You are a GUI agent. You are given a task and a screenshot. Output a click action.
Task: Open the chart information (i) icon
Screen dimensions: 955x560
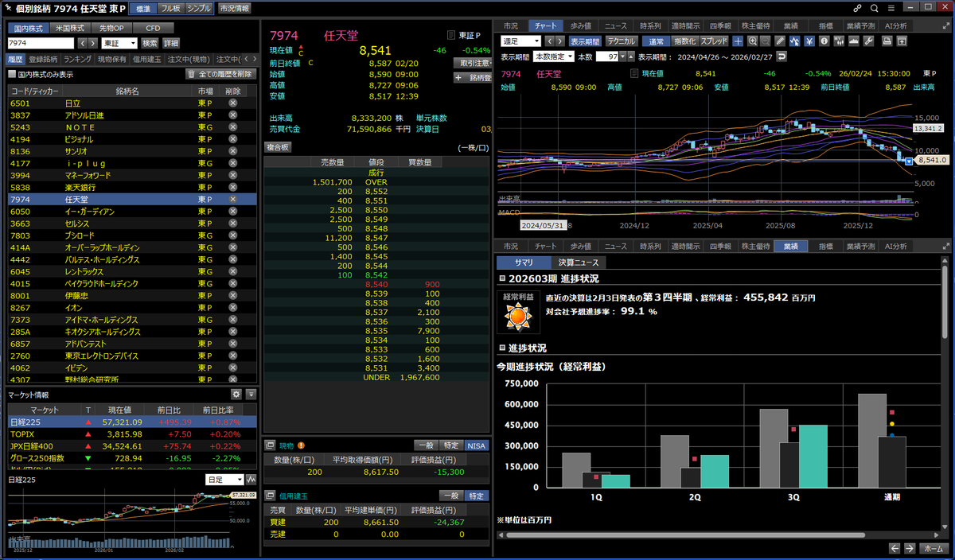pyautogui.click(x=824, y=41)
